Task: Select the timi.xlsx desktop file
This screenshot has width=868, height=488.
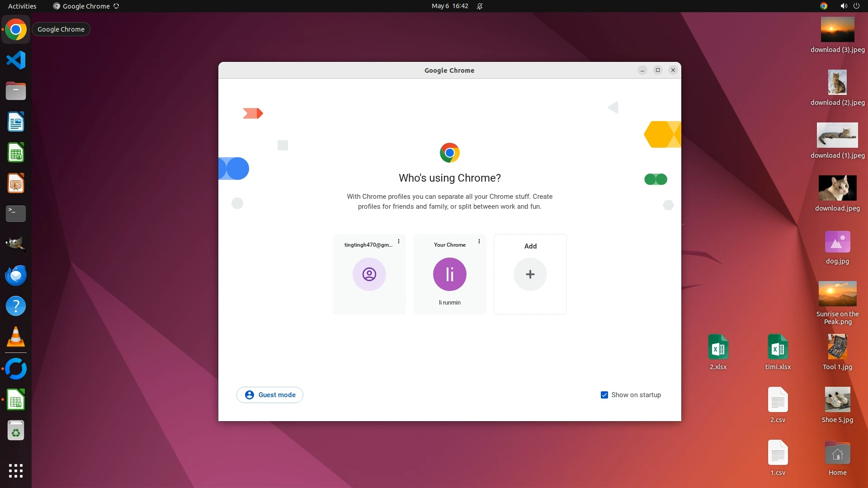Action: click(778, 347)
